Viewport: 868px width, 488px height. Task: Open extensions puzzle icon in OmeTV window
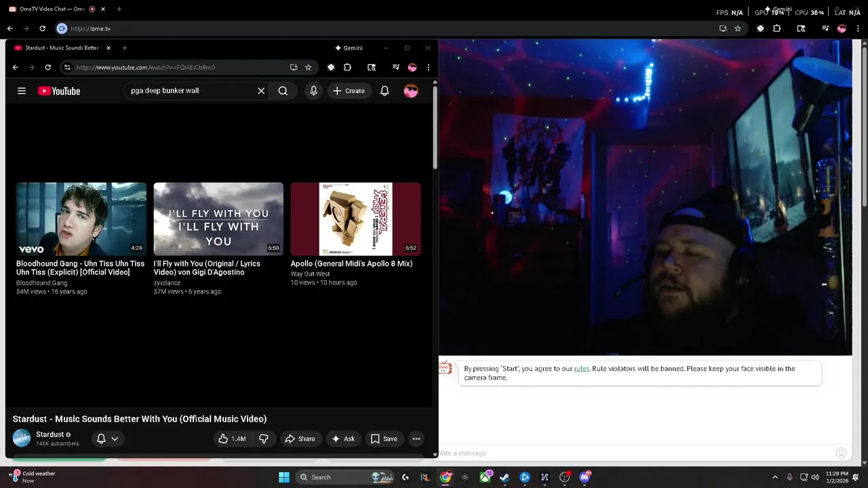click(777, 28)
